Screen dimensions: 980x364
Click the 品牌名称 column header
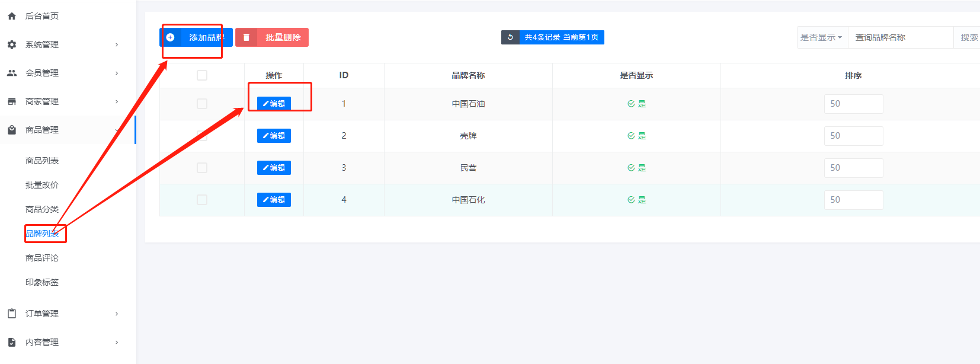coord(468,75)
